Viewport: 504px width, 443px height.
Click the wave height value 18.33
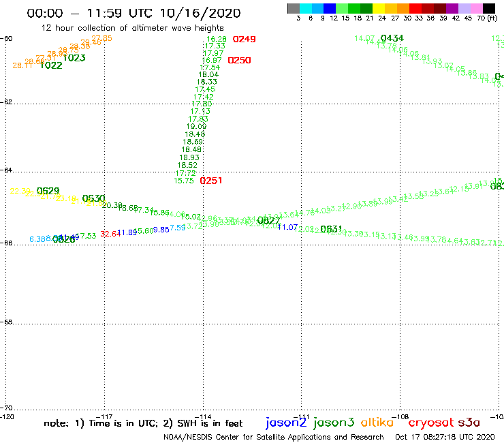pyautogui.click(x=207, y=82)
